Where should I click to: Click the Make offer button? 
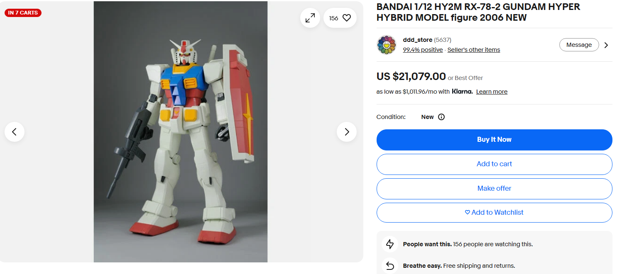click(494, 189)
